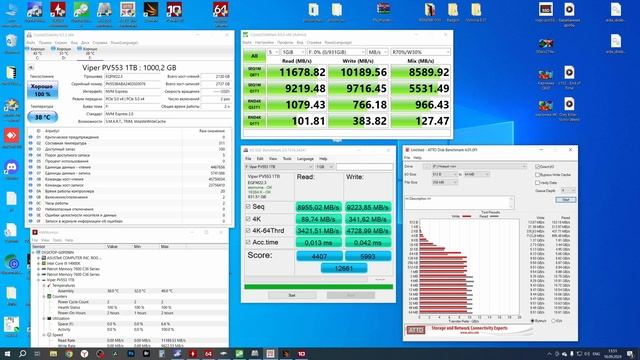Image resolution: width=640 pixels, height=360 pixels.
Task: Open the File Size dropdown in ATTO
Action: tap(444, 182)
